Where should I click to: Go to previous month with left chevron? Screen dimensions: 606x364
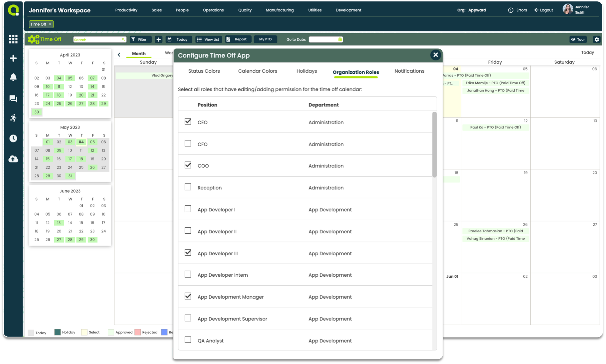coord(119,54)
